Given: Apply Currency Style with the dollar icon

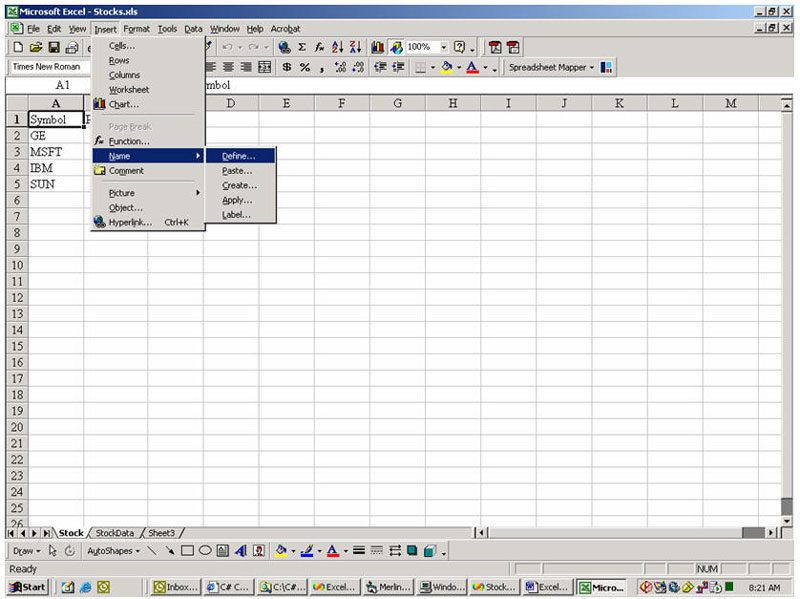Looking at the screenshot, I should [x=287, y=67].
